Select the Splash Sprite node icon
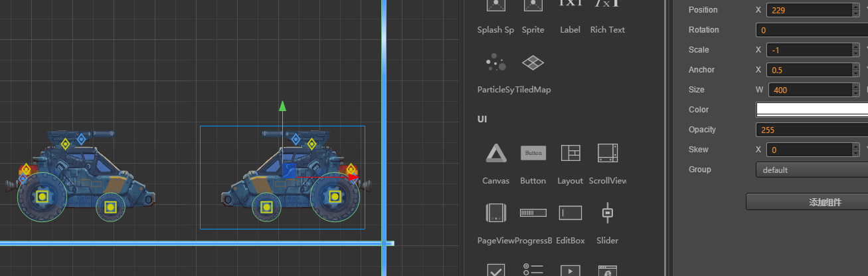Image resolution: width=868 pixels, height=276 pixels. [x=496, y=5]
